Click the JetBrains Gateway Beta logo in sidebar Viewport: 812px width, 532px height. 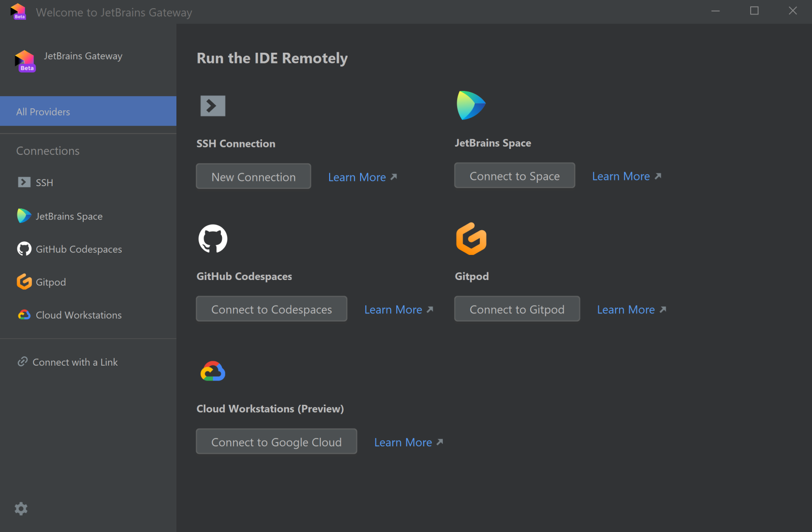click(x=25, y=61)
